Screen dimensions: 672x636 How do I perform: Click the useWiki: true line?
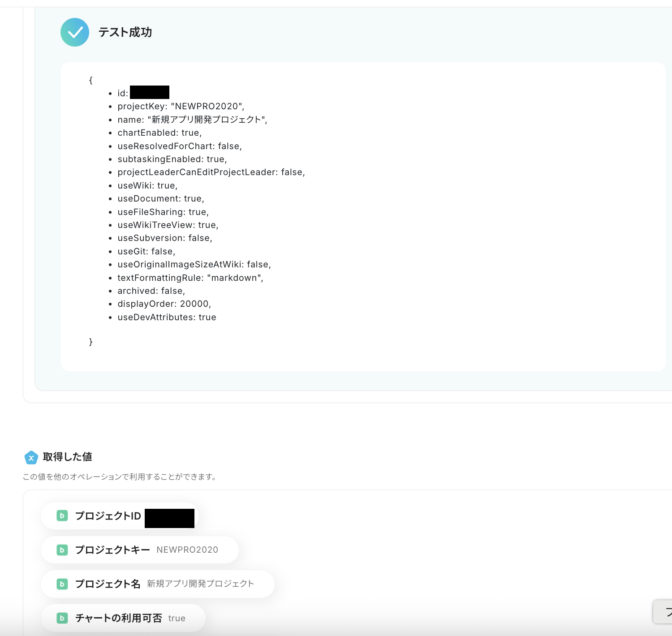click(148, 185)
